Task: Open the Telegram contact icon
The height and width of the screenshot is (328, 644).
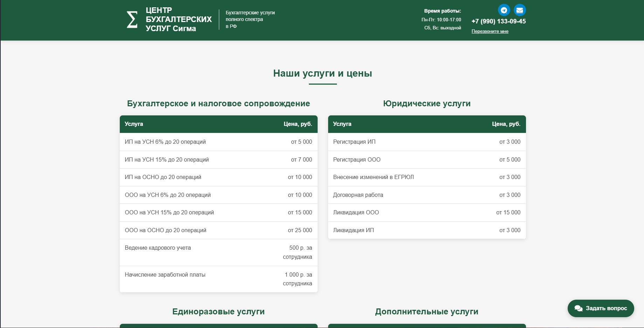Action: coord(504,10)
